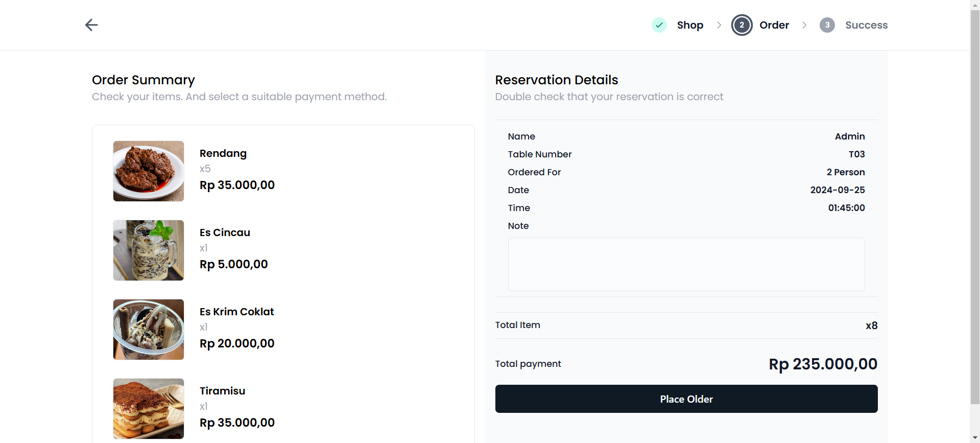
Task: Select the Success step label
Action: [x=866, y=25]
